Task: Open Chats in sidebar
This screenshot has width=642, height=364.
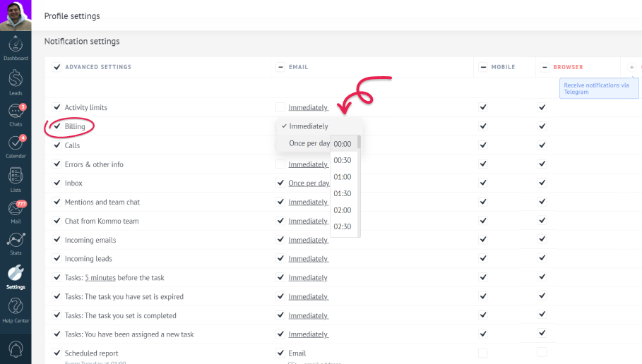Action: click(x=16, y=115)
